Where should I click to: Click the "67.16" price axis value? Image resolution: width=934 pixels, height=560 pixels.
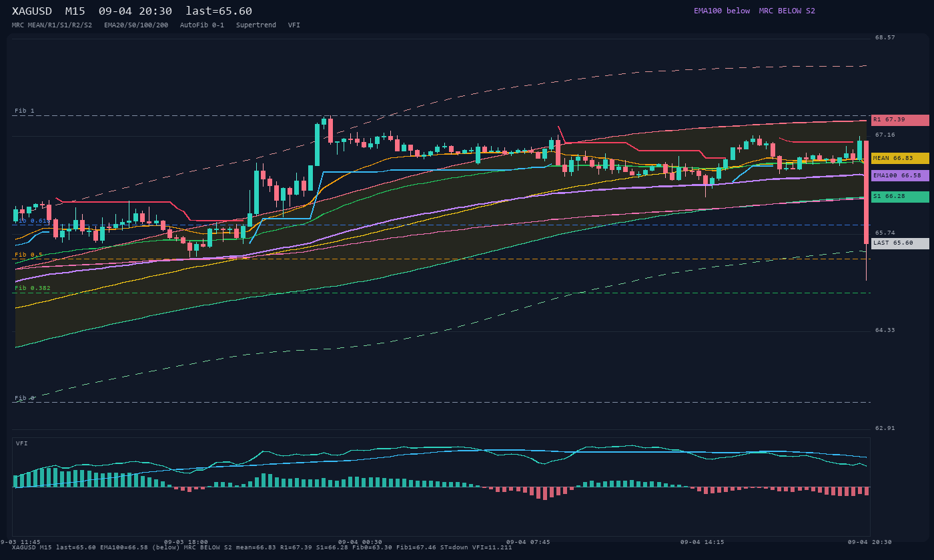pyautogui.click(x=885, y=135)
